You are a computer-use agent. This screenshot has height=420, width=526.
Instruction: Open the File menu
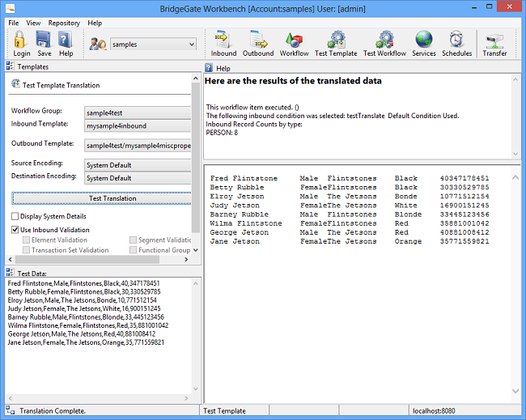pyautogui.click(x=14, y=23)
